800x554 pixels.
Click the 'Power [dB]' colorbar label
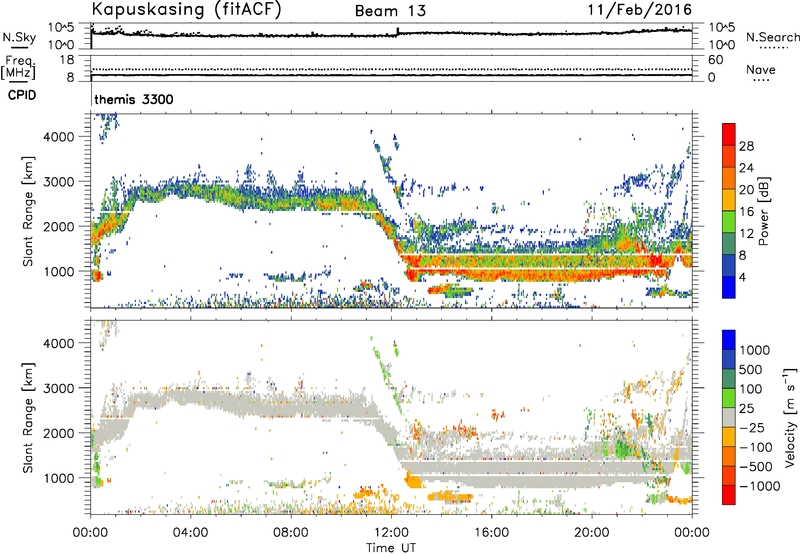(763, 211)
